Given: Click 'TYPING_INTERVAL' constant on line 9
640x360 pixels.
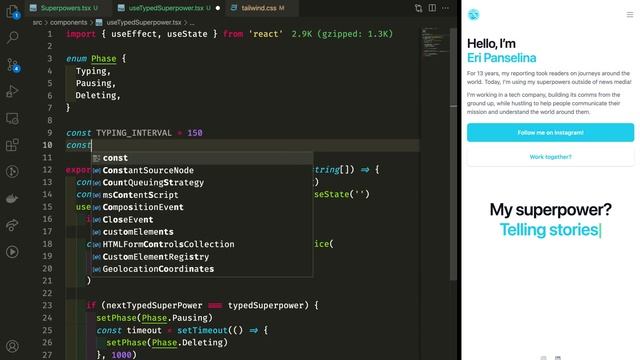Looking at the screenshot, I should click(x=134, y=133).
